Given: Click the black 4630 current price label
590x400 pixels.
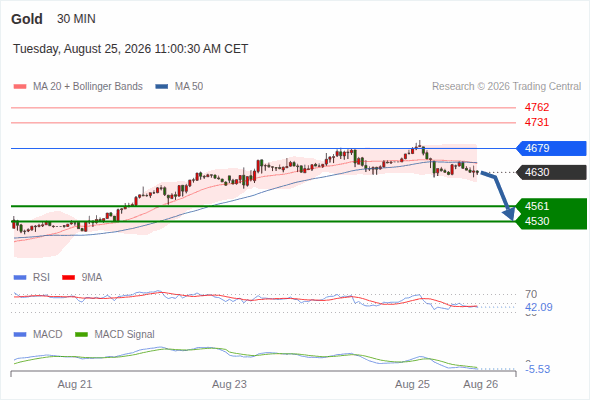Looking at the screenshot, I should (x=551, y=172).
